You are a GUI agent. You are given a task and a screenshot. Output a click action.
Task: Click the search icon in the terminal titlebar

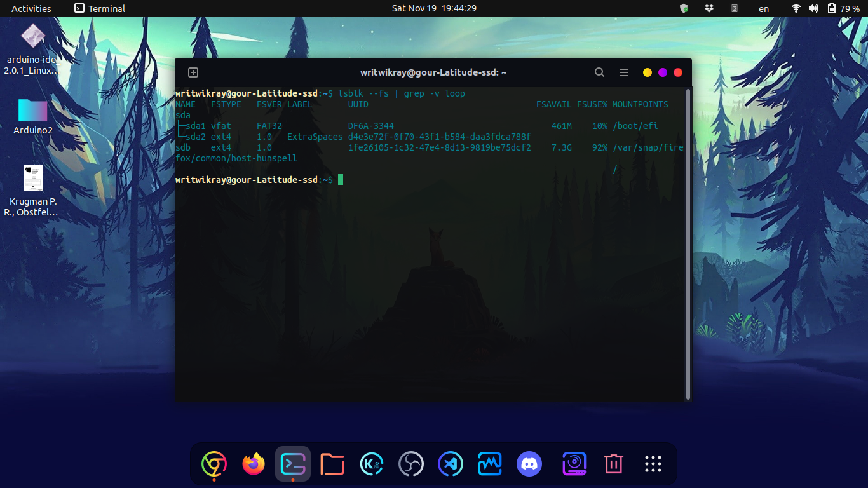599,72
